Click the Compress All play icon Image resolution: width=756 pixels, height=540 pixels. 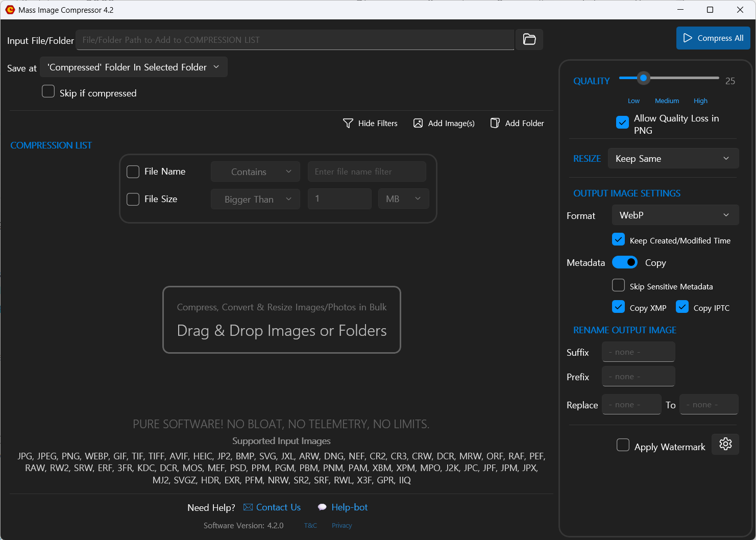tap(688, 38)
